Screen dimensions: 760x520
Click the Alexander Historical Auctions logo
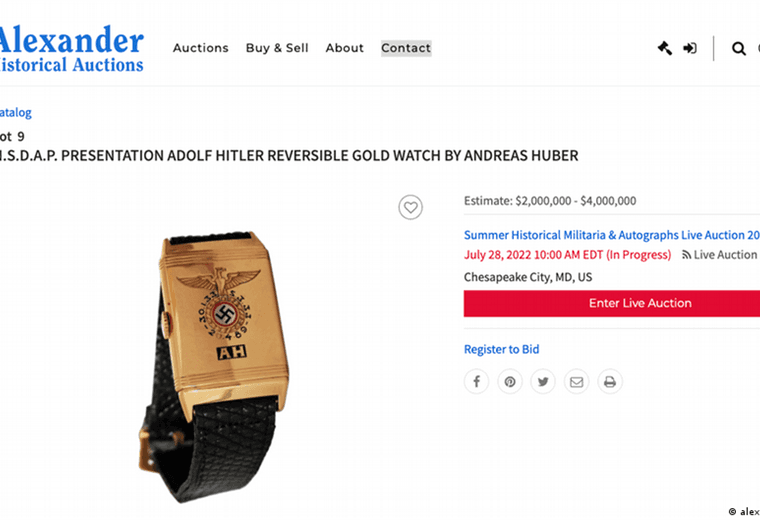72,48
